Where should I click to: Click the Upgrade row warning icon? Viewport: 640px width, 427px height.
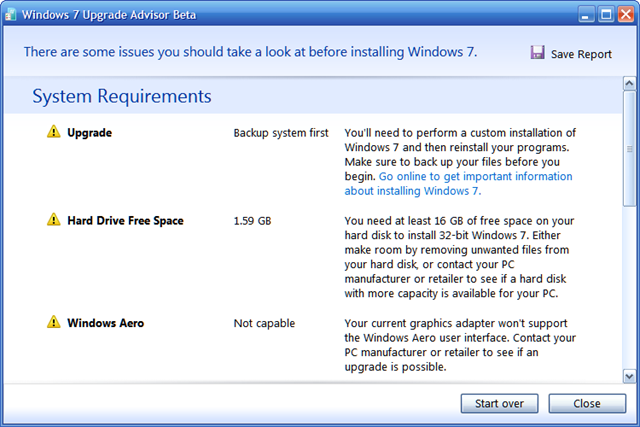click(53, 132)
